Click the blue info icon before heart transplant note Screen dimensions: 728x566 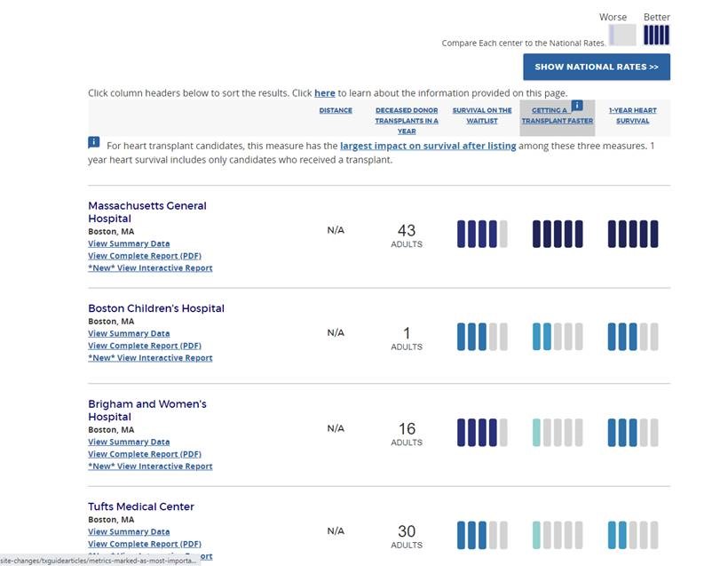pyautogui.click(x=94, y=142)
